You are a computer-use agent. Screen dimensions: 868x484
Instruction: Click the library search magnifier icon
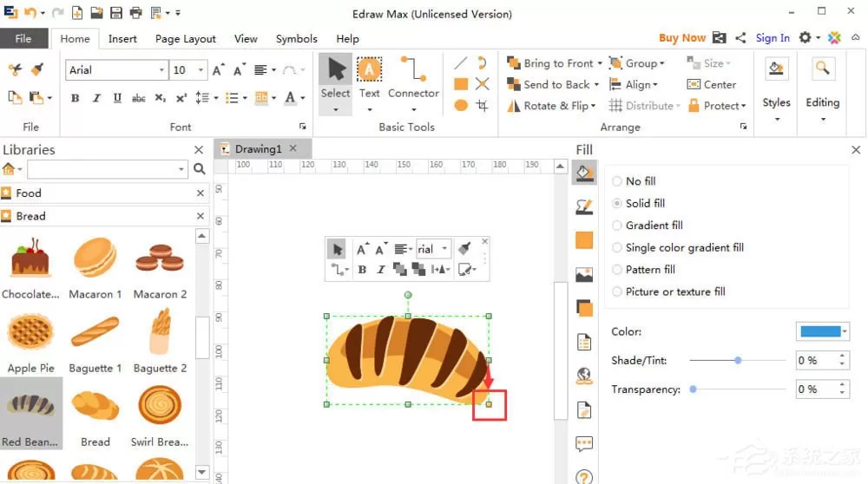[x=200, y=169]
